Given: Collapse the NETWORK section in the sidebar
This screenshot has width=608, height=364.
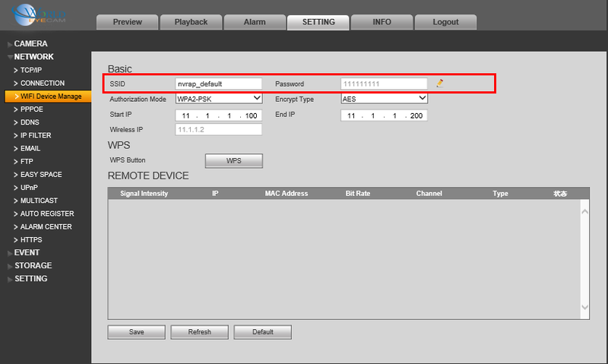Looking at the screenshot, I should coord(33,56).
